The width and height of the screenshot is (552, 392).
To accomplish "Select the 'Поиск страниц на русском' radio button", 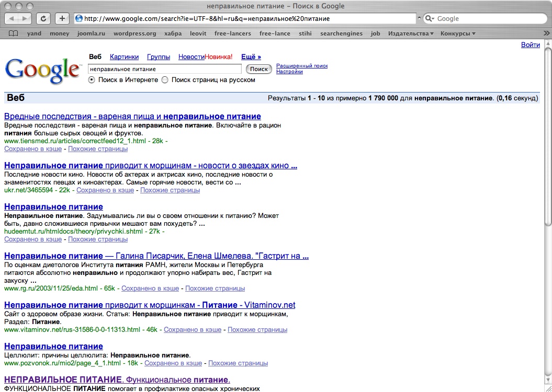I will click(165, 80).
